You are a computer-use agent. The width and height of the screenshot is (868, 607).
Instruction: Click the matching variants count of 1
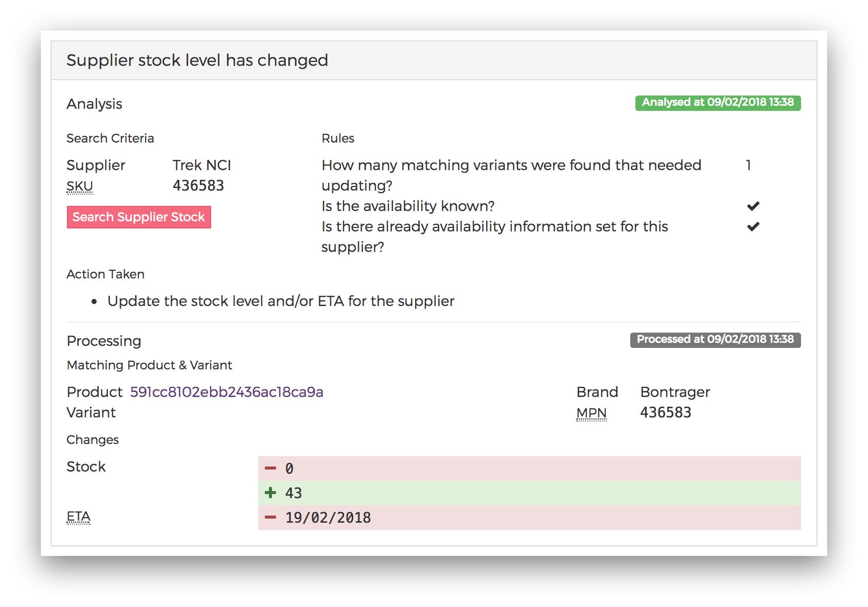click(748, 165)
